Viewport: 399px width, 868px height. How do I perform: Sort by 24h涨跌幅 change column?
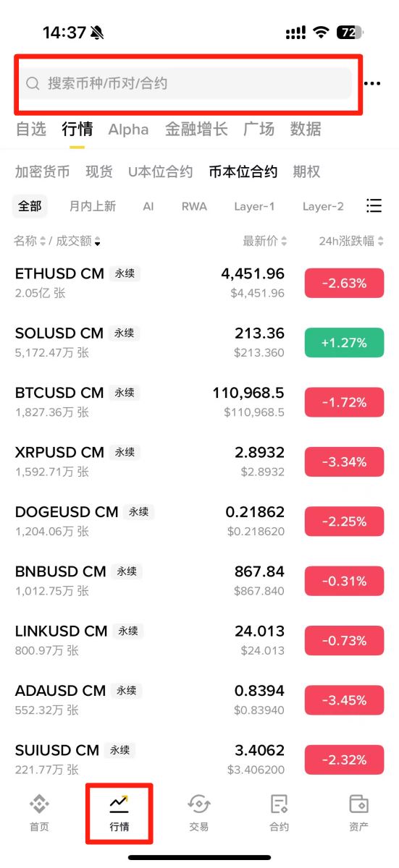click(x=351, y=241)
